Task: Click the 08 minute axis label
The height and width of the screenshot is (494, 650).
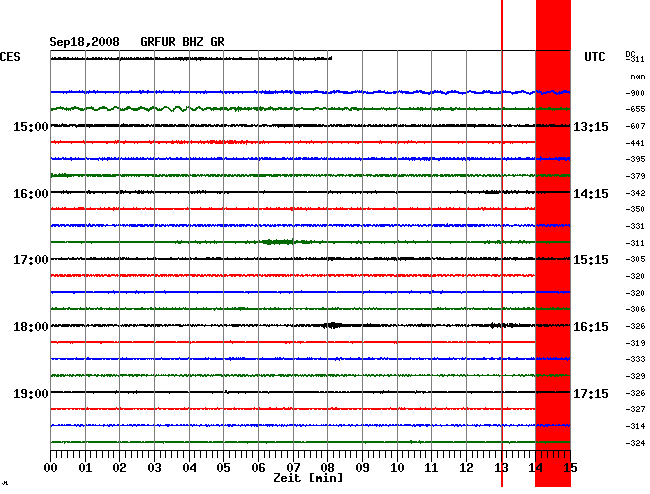Action: 327,468
